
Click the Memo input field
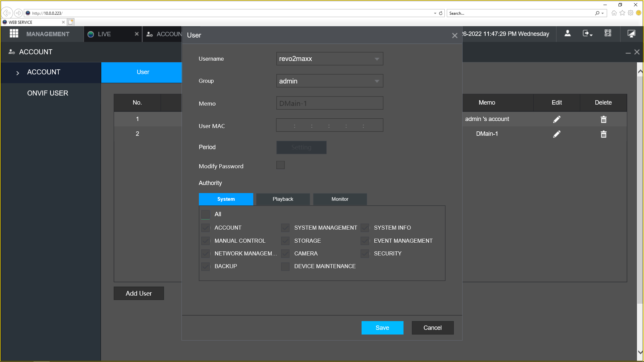pyautogui.click(x=329, y=103)
